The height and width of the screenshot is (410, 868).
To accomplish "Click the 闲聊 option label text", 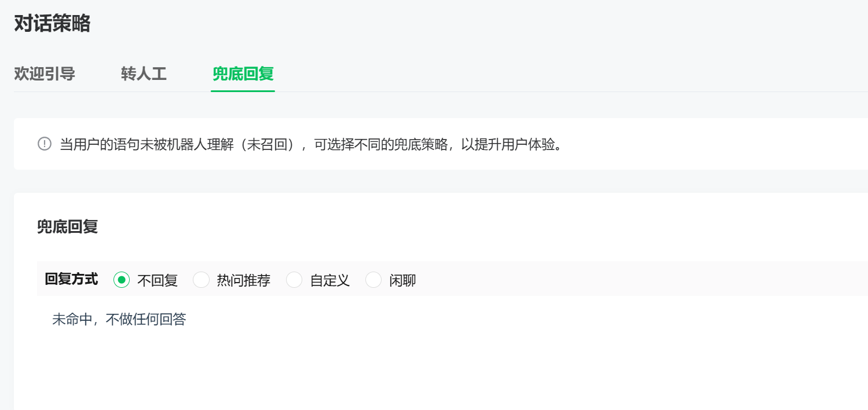I will click(402, 281).
